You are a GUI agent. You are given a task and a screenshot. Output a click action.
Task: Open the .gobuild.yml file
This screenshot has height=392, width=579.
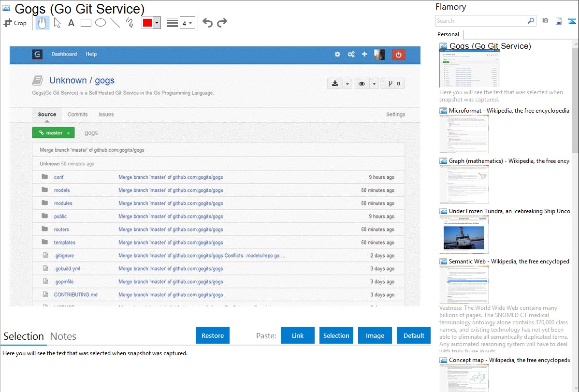[x=67, y=269]
